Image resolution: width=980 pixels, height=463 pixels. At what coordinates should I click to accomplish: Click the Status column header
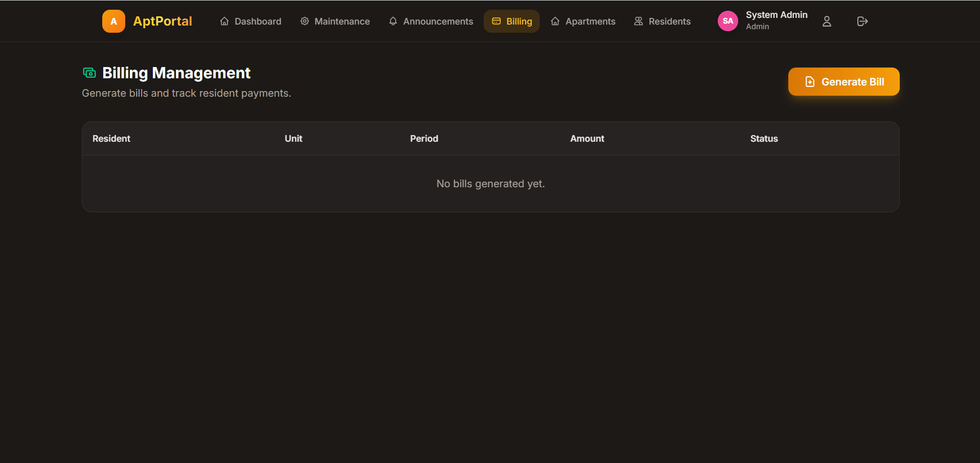(x=764, y=139)
